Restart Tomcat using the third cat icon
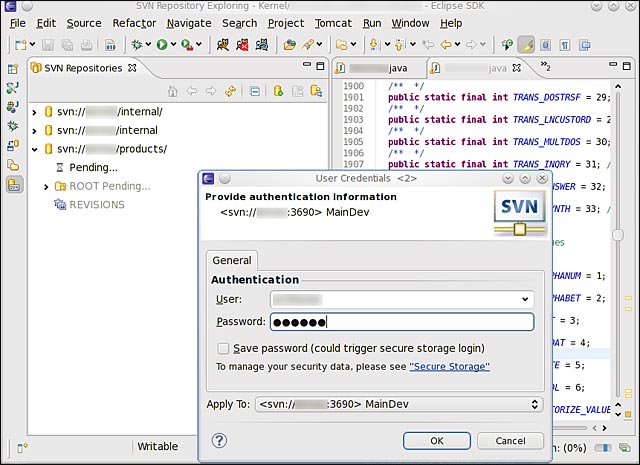Image resolution: width=640 pixels, height=465 pixels. point(262,44)
